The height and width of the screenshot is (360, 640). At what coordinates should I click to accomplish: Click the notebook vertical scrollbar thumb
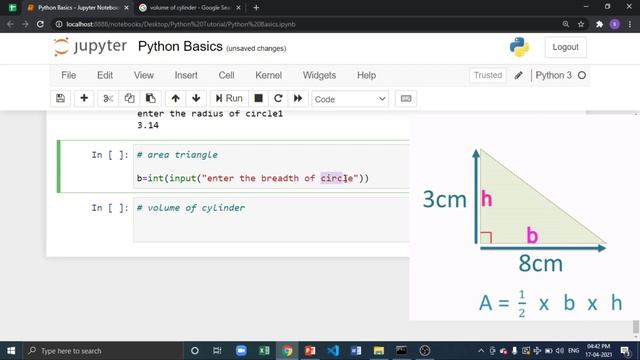point(636,327)
